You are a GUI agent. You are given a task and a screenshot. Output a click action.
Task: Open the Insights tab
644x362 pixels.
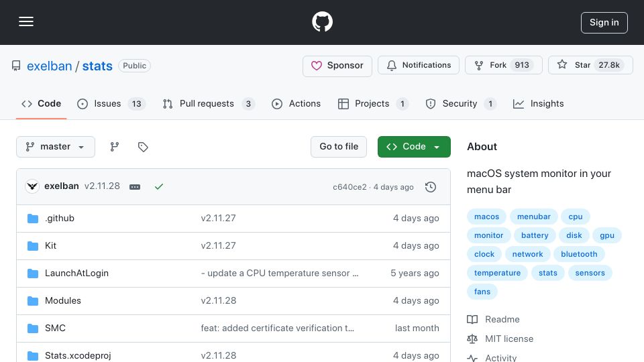(x=539, y=104)
